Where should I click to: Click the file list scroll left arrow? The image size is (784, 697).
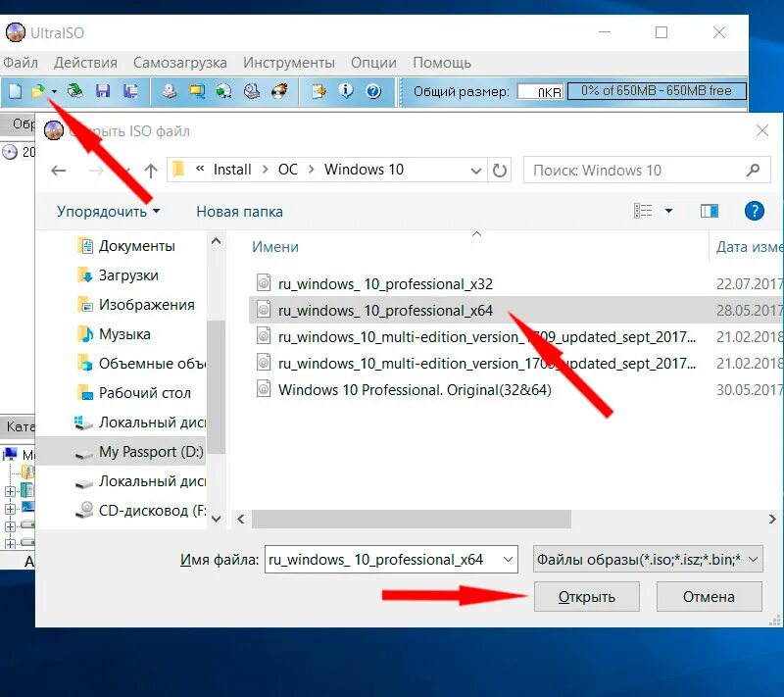241,519
